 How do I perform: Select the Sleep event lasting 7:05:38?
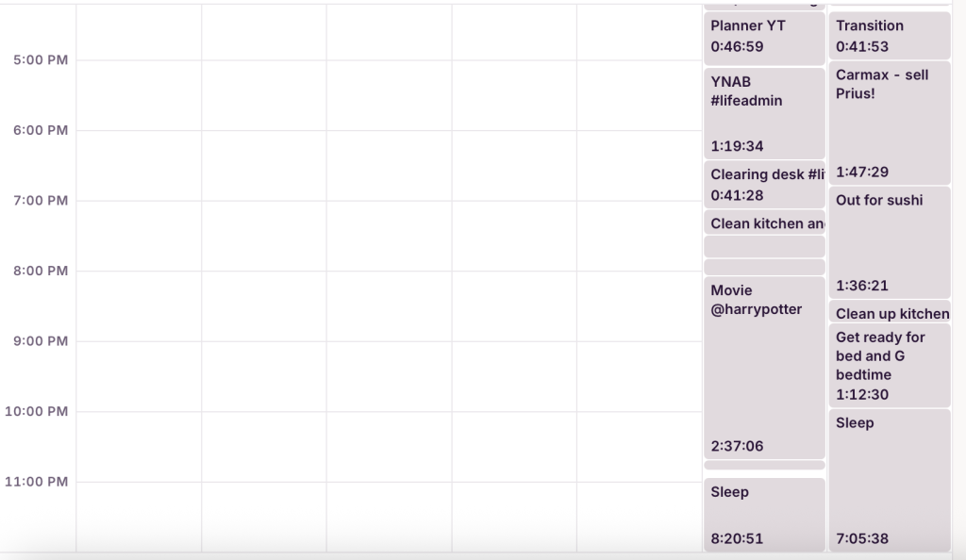[x=889, y=480]
